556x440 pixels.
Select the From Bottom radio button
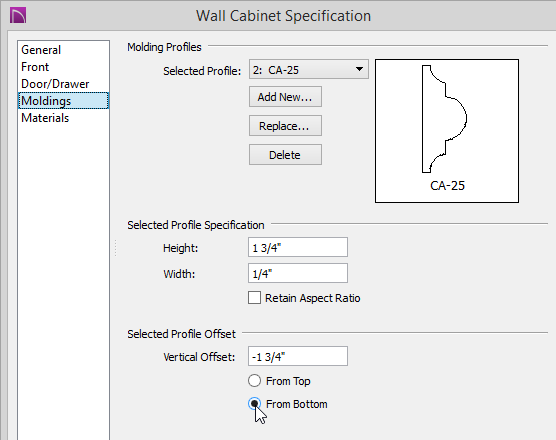254,403
